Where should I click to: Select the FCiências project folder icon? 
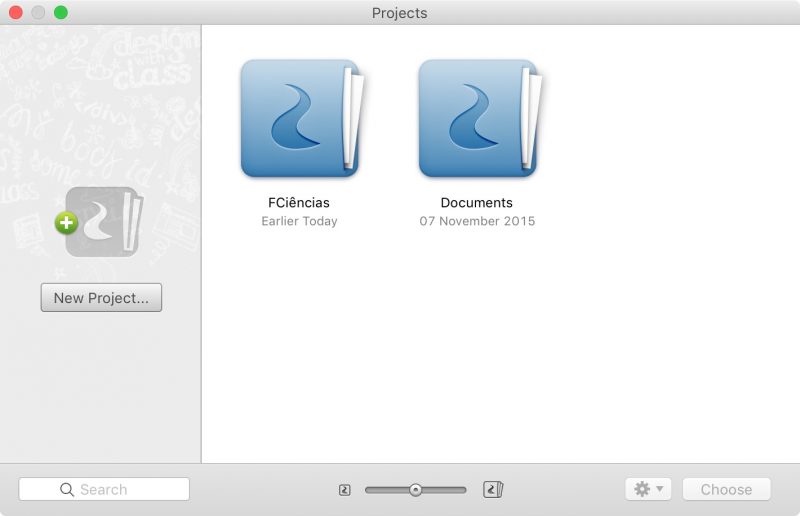[302, 118]
